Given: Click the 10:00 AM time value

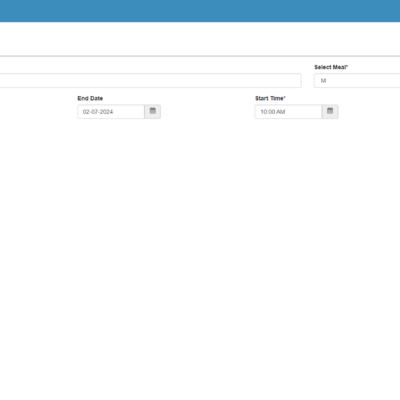Looking at the screenshot, I should point(273,112).
